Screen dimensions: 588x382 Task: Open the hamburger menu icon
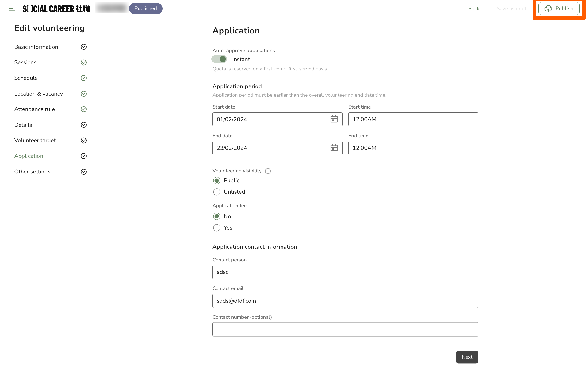click(12, 8)
